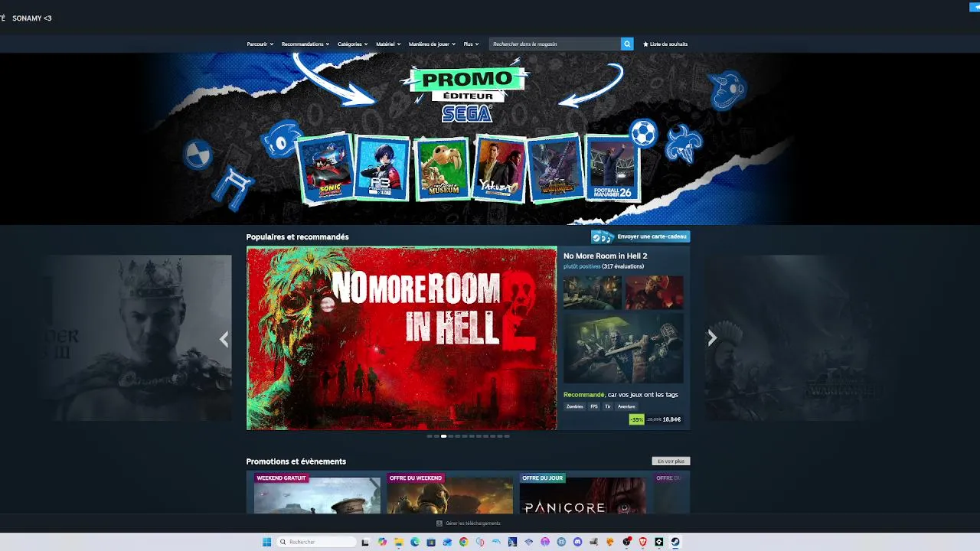
Task: Open Steam from the taskbar
Action: point(675,542)
